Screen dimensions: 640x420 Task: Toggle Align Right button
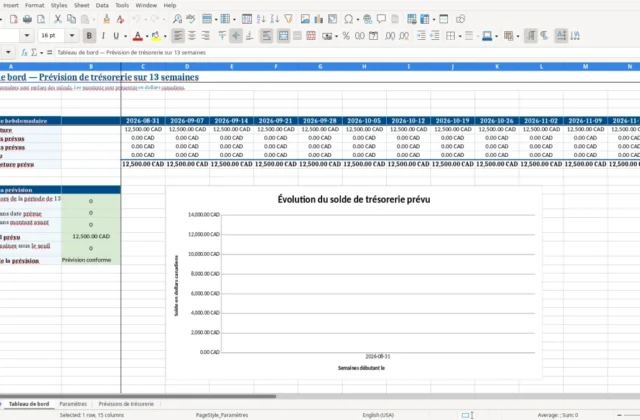205,36
